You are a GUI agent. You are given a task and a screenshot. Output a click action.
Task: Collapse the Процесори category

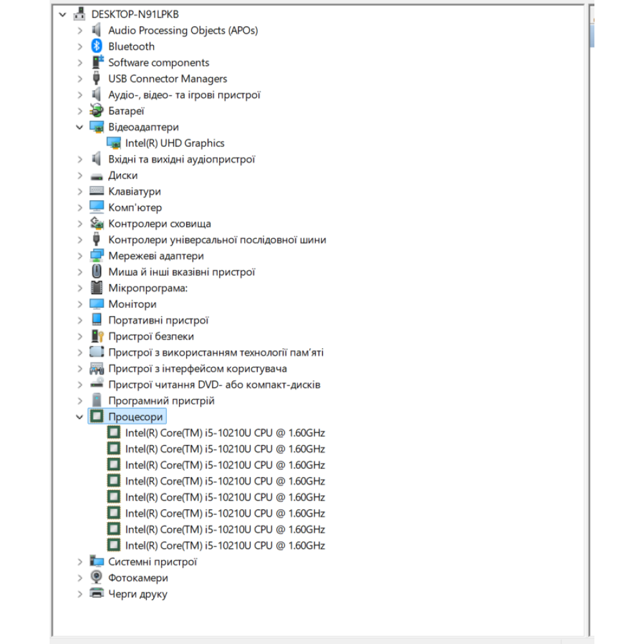[80, 417]
